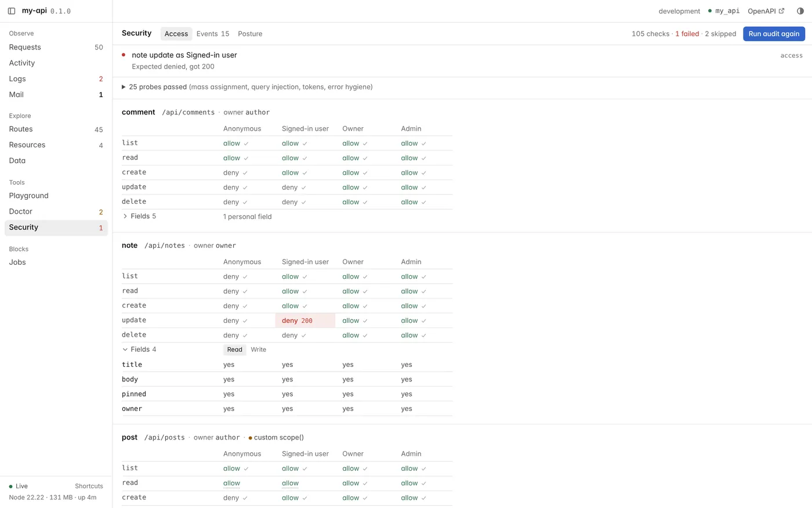The height and width of the screenshot is (508, 812).
Task: Open the Data page
Action: [x=56, y=160]
